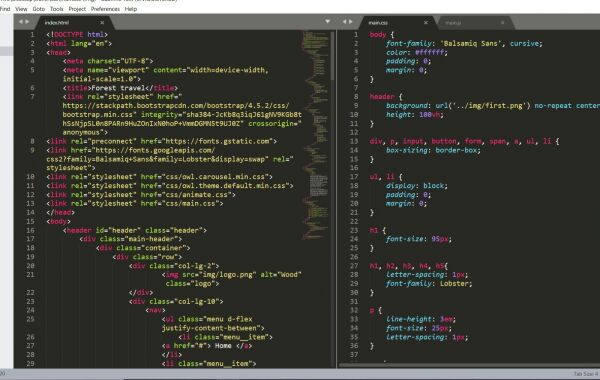Go to previous tab in left pane

tap(21, 22)
